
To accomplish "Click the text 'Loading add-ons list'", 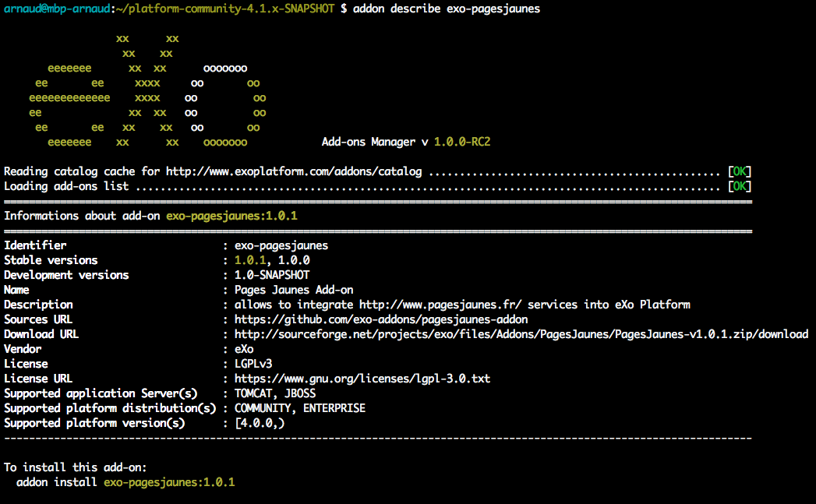I will pyautogui.click(x=66, y=186).
